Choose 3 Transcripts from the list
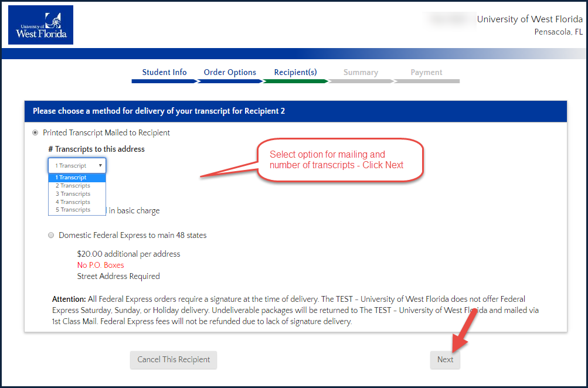This screenshot has height=388, width=588. click(77, 194)
